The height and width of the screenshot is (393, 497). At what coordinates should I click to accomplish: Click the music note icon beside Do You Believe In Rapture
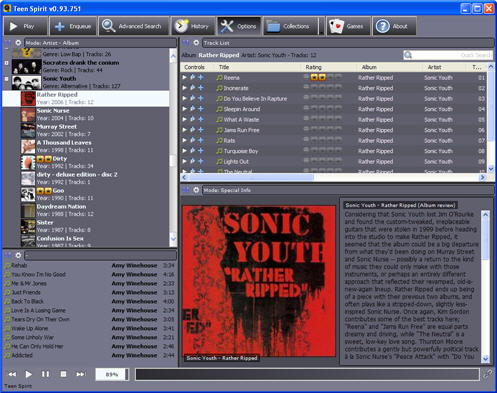(x=219, y=98)
